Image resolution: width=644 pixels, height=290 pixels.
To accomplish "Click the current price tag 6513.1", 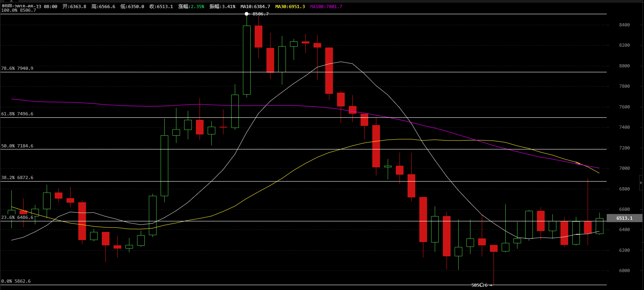I will coord(625,218).
